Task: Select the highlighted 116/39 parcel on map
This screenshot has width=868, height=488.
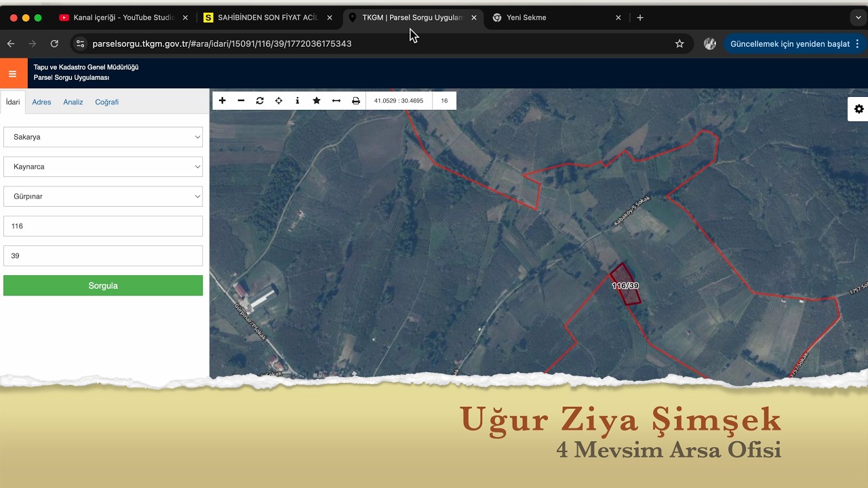Action: [x=625, y=285]
